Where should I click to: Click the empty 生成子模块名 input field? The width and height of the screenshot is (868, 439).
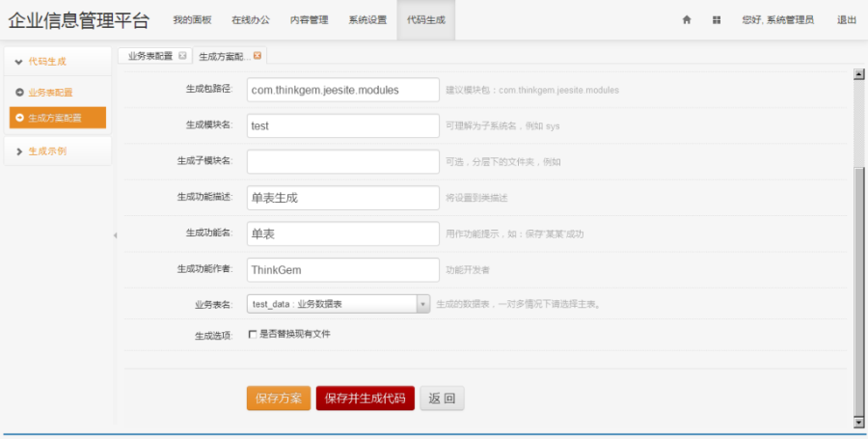[343, 162]
